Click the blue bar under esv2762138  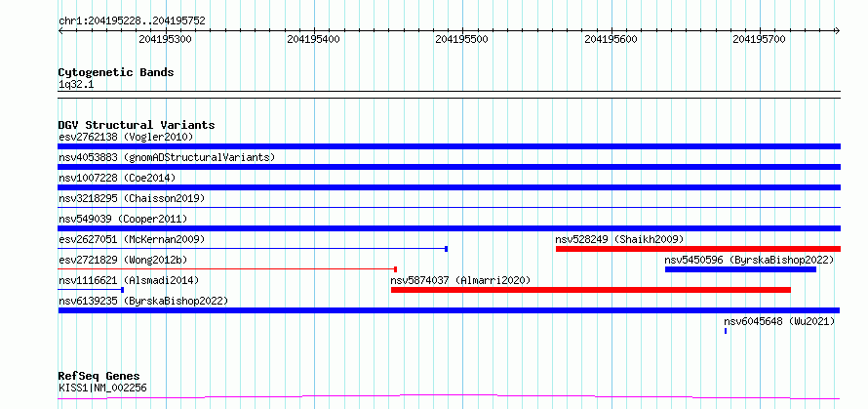(x=449, y=146)
